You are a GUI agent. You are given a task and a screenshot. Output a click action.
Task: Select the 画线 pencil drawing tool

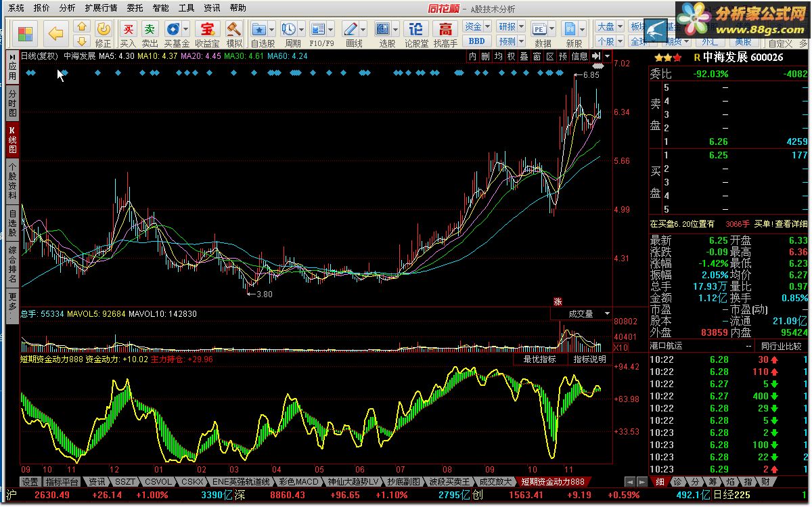coord(351,29)
